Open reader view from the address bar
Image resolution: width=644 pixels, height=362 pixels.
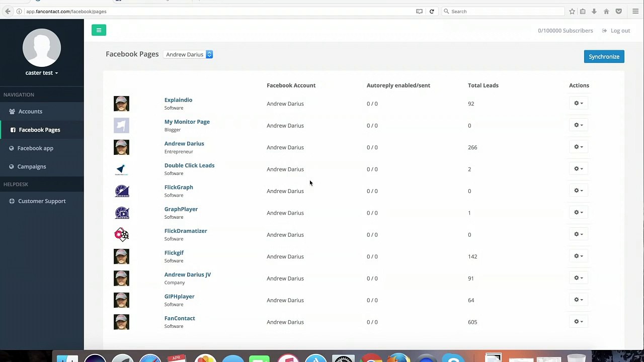(x=419, y=11)
